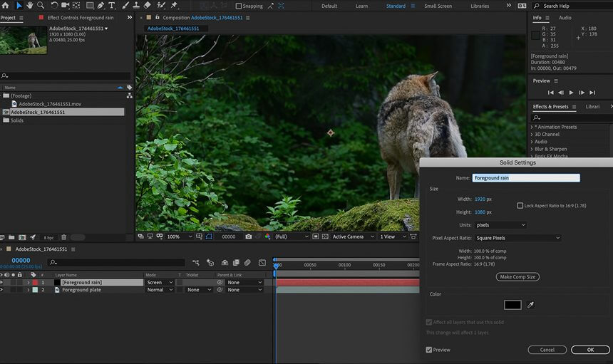Screen dimensions: 613x364
Task: Click the composition mini-flowchart icon in timeline
Action: [195, 262]
